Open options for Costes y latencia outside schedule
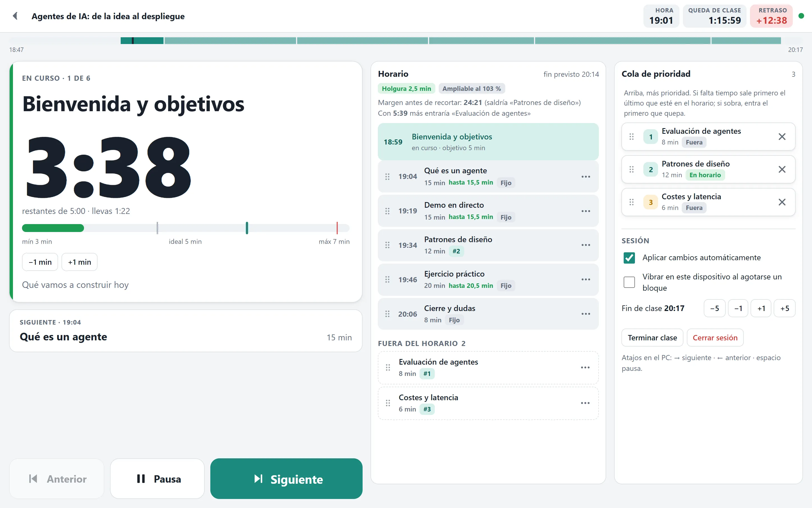The width and height of the screenshot is (812, 508). (585, 403)
